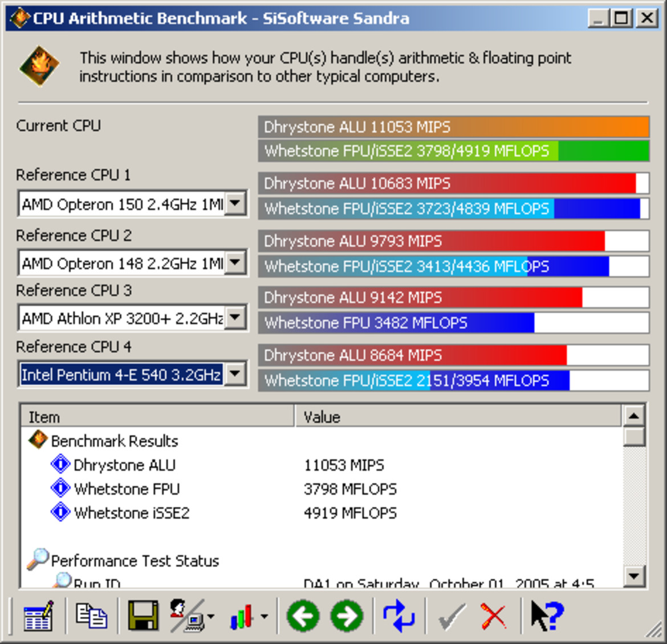The height and width of the screenshot is (644, 667).
Task: Open the options grid icon in toolbar
Action: click(38, 616)
